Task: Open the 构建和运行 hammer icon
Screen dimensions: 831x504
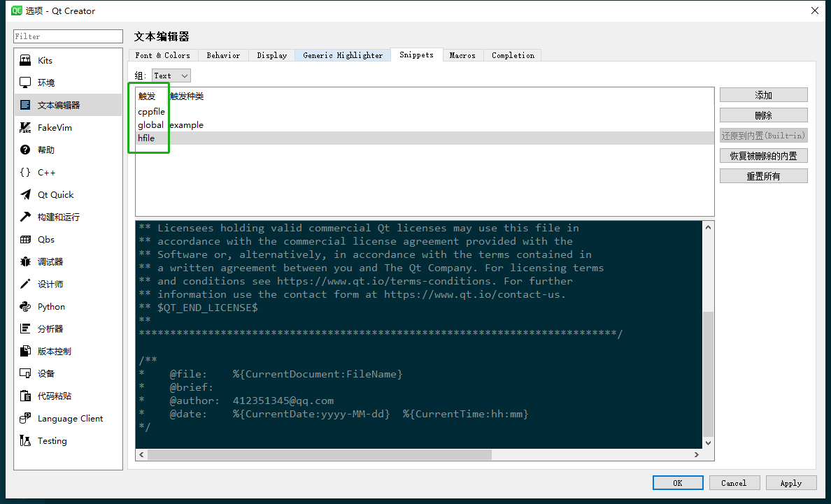Action: point(25,217)
